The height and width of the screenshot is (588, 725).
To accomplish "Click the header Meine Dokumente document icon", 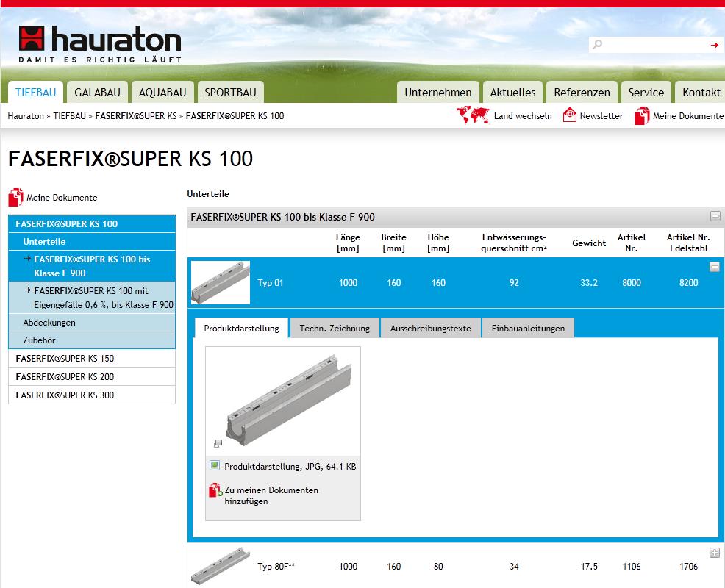I will pyautogui.click(x=642, y=115).
